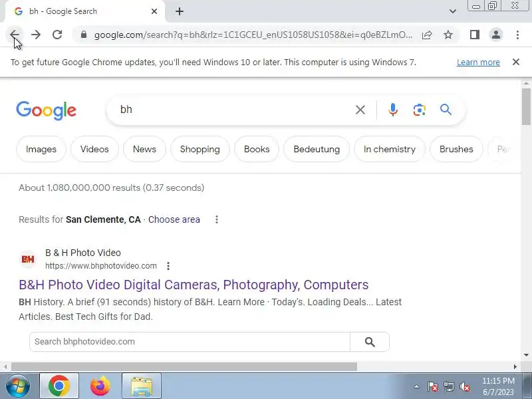
Task: Click the Search bhphotovideo.com field
Action: 190,342
